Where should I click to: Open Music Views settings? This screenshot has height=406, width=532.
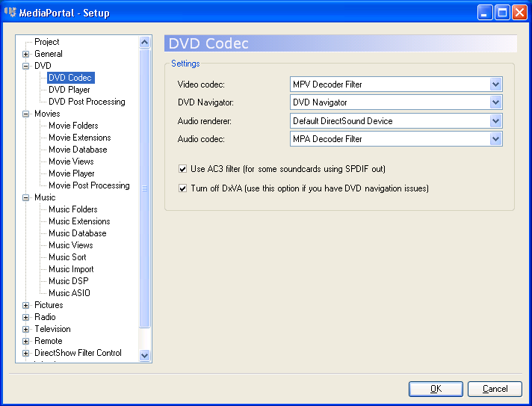pyautogui.click(x=70, y=245)
